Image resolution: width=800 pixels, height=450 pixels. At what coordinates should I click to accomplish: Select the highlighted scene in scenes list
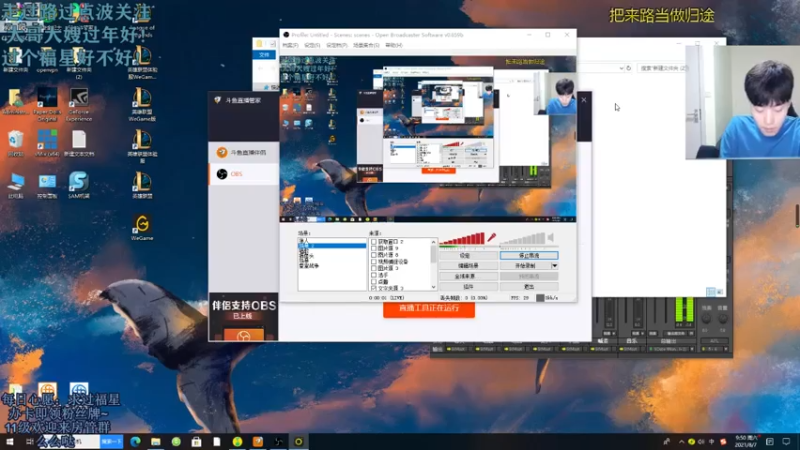pyautogui.click(x=332, y=246)
